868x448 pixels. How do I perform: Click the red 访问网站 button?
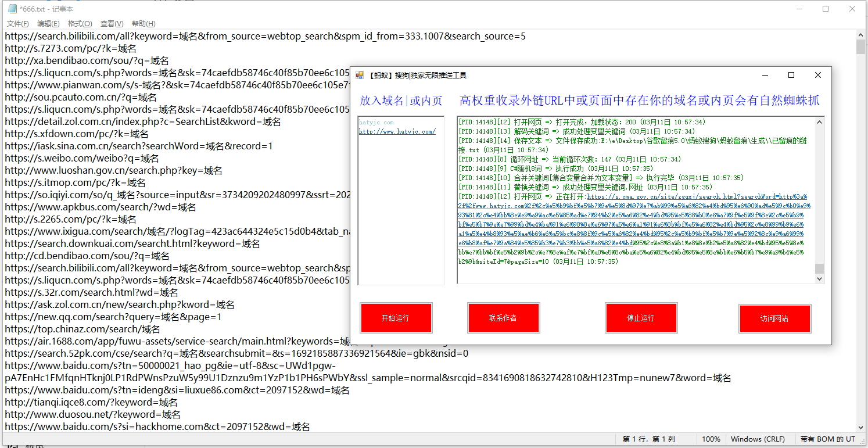[774, 318]
